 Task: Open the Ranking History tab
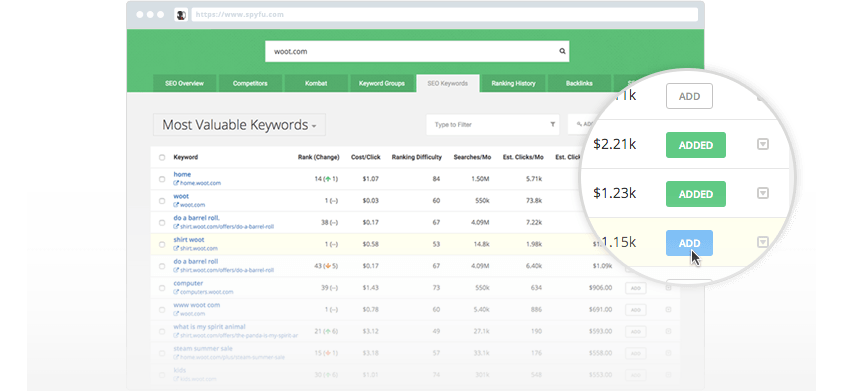[x=513, y=83]
